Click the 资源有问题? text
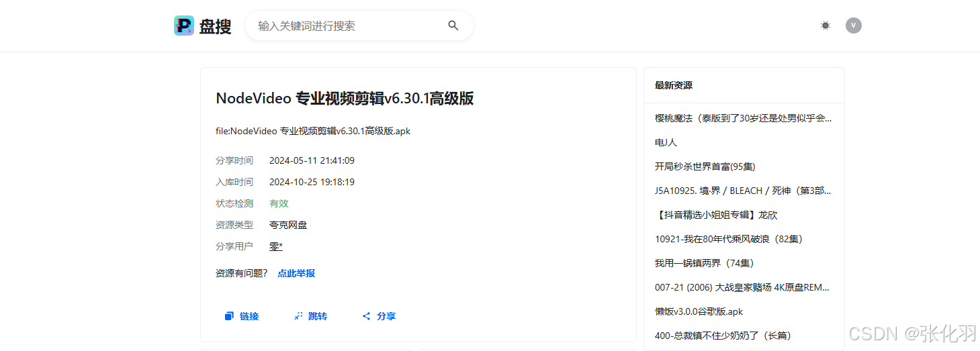 (x=242, y=273)
